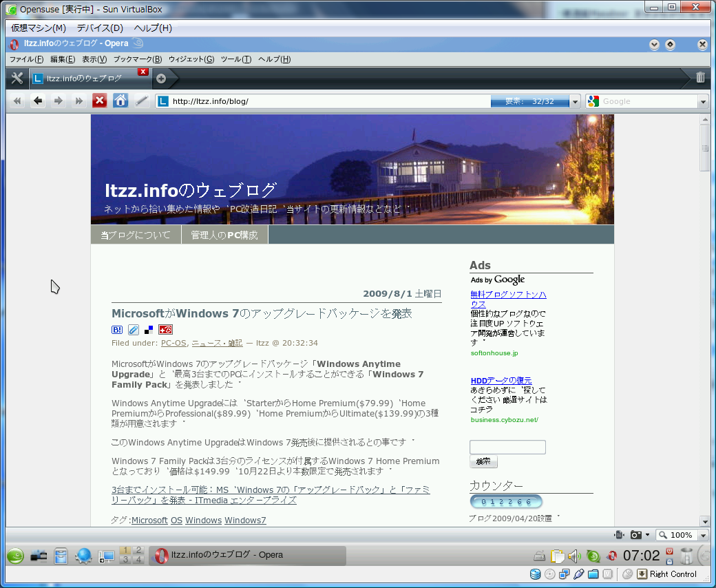Open the camera icon dropdown in status bar
This screenshot has width=716, height=588.
[x=647, y=534]
